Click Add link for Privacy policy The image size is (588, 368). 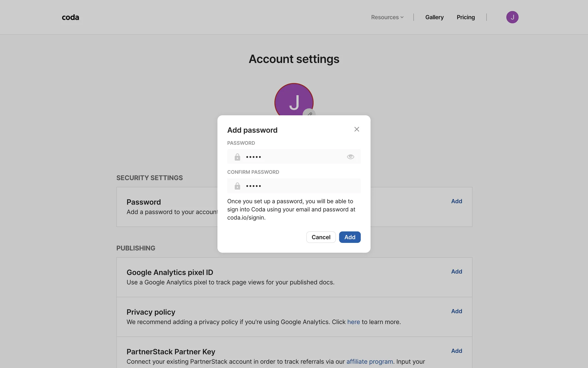point(456,311)
